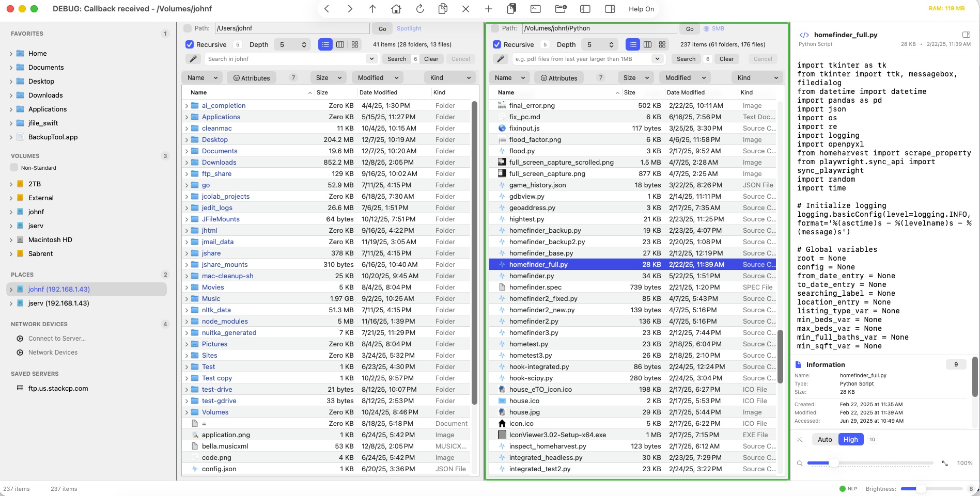
Task: Click the expand arrows icon near 100% zoom
Action: (x=945, y=463)
